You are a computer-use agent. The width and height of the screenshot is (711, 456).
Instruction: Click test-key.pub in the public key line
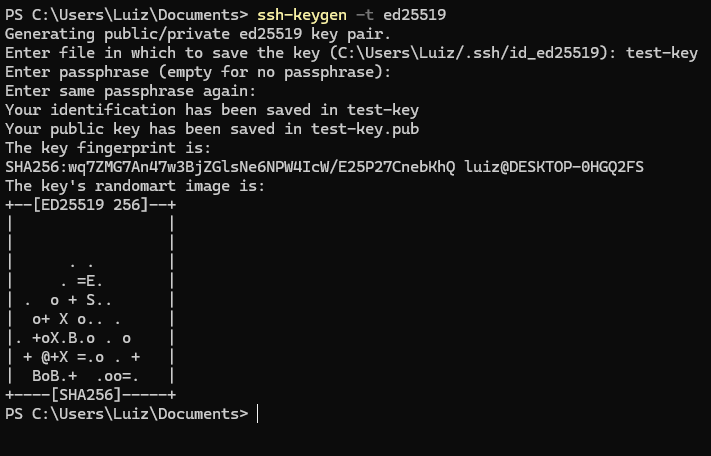point(365,129)
